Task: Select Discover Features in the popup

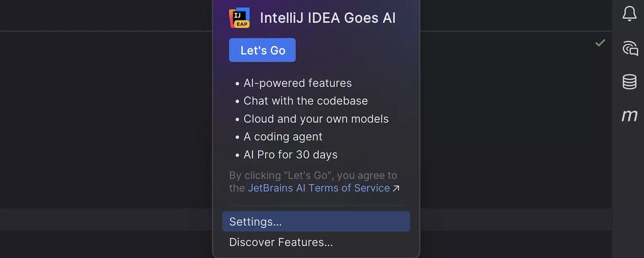Action: coord(281,242)
